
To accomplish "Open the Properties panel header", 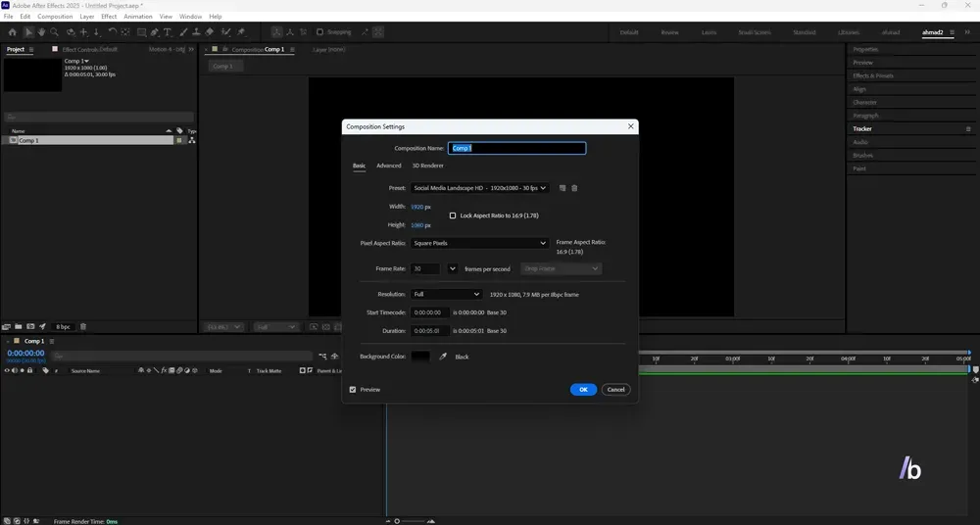I will [865, 49].
